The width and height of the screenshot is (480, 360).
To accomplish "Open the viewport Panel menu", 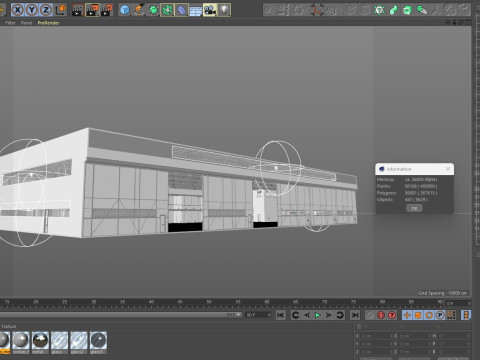I will click(x=26, y=23).
